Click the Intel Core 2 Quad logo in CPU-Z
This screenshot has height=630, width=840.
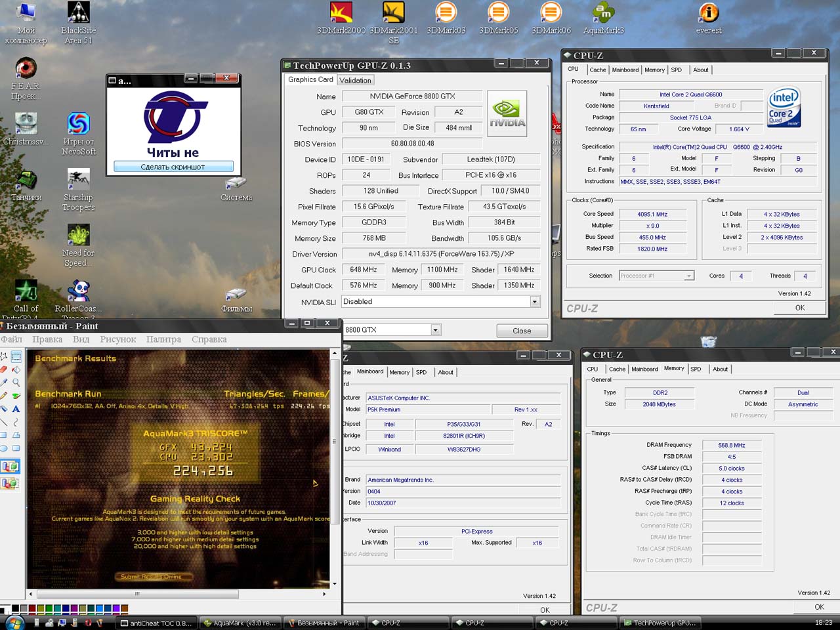[x=784, y=108]
